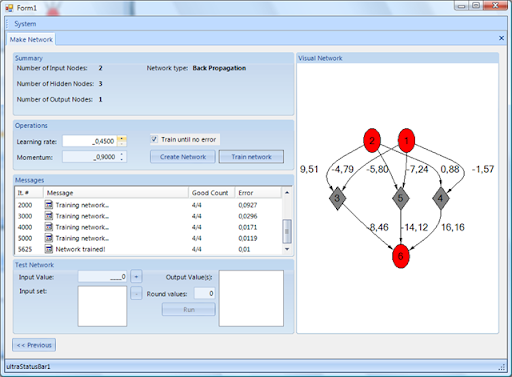Maximize the Form1 window
512x377 pixels.
point(476,5)
